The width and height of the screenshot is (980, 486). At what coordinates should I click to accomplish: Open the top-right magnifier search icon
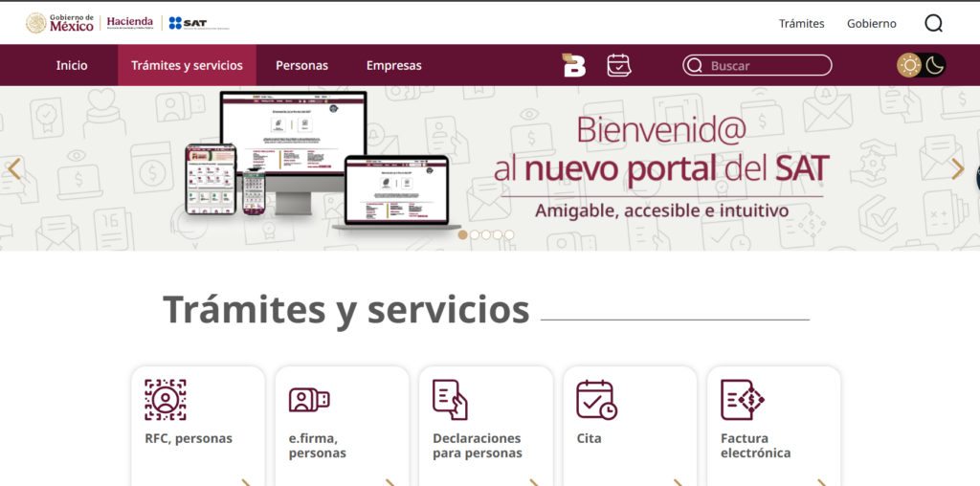pos(933,24)
